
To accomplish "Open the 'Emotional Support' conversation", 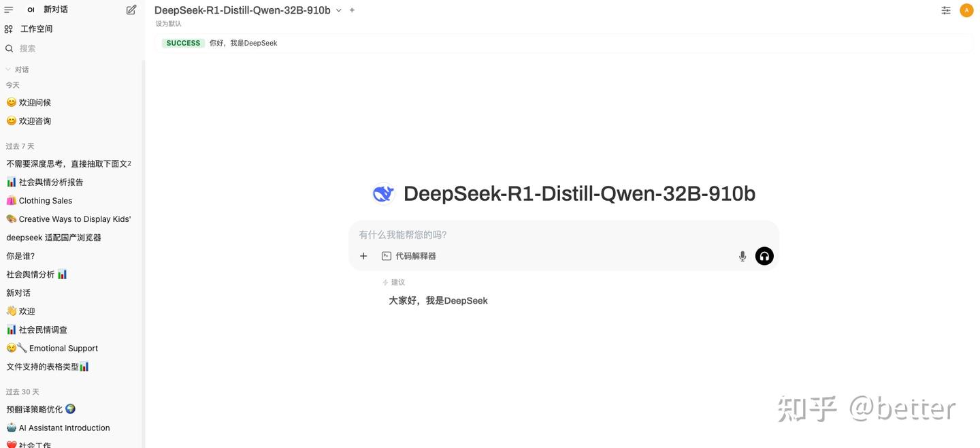I will tap(63, 349).
